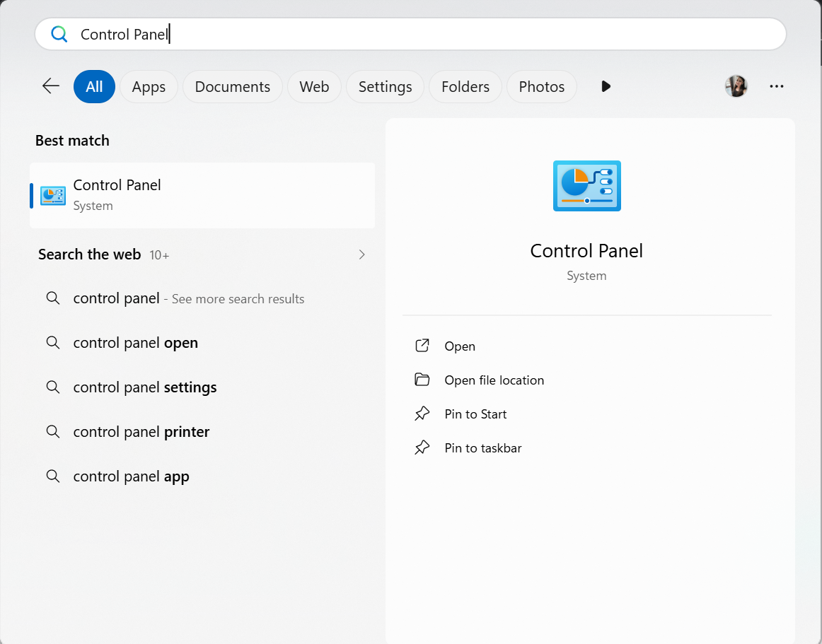Select the 'control panel printer' suggestion
The image size is (822, 644).
coord(202,432)
